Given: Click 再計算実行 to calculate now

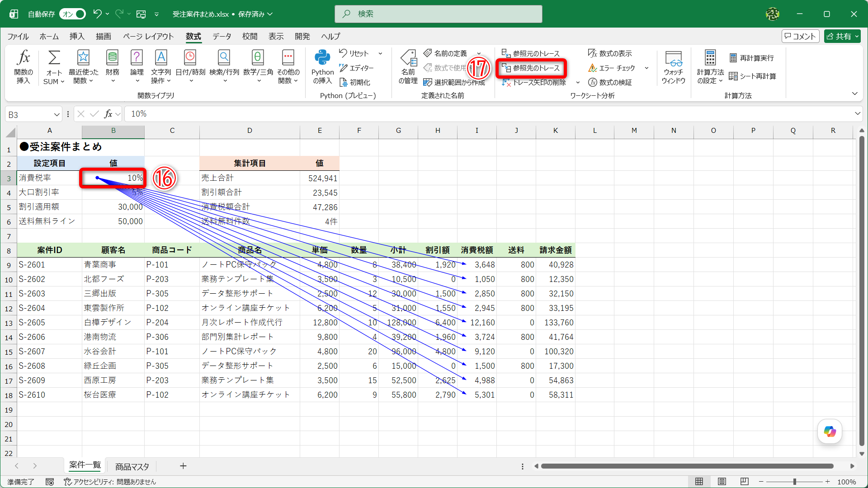Looking at the screenshot, I should tap(751, 58).
